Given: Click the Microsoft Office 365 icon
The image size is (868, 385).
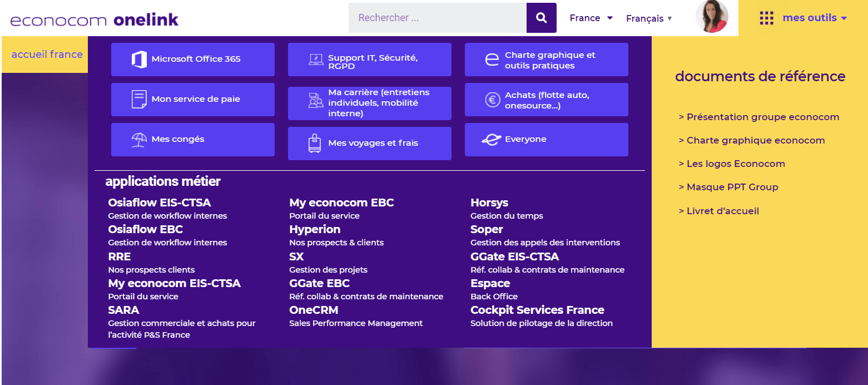Looking at the screenshot, I should click(139, 60).
